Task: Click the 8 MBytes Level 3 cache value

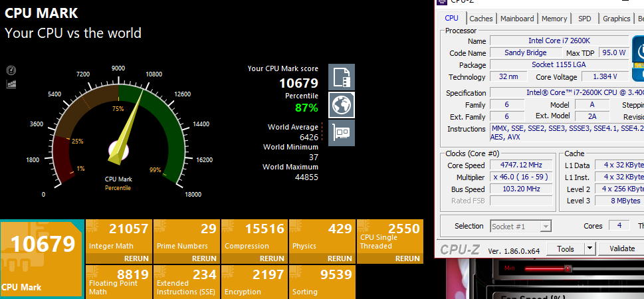Action: [619, 201]
